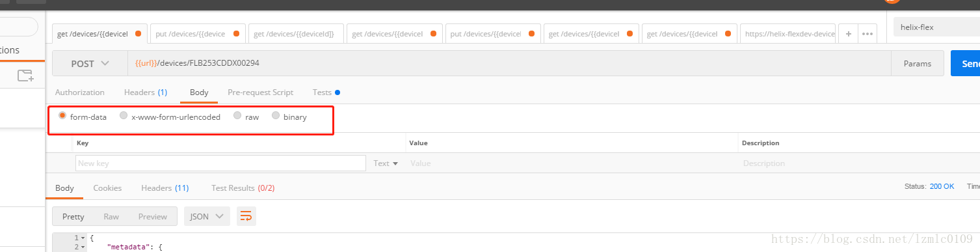
Task: Open the helix-flex environment selector
Action: [936, 28]
